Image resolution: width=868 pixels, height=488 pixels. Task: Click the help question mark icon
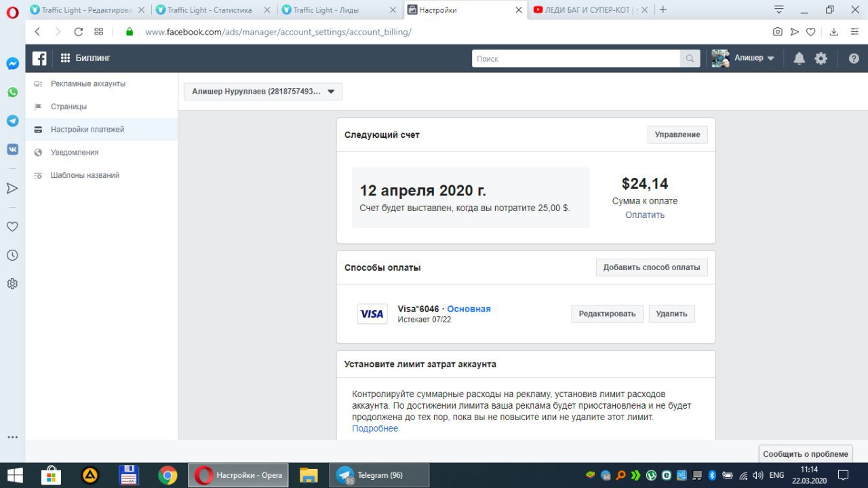pyautogui.click(x=853, y=58)
